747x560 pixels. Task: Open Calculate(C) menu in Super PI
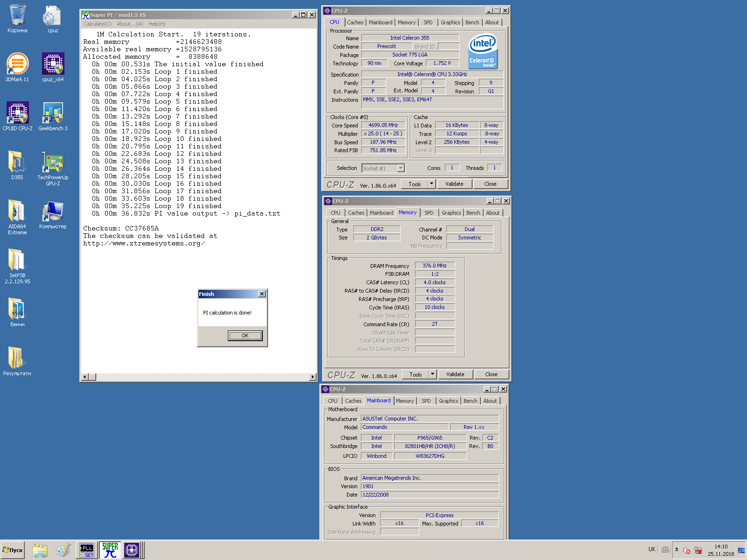click(98, 24)
